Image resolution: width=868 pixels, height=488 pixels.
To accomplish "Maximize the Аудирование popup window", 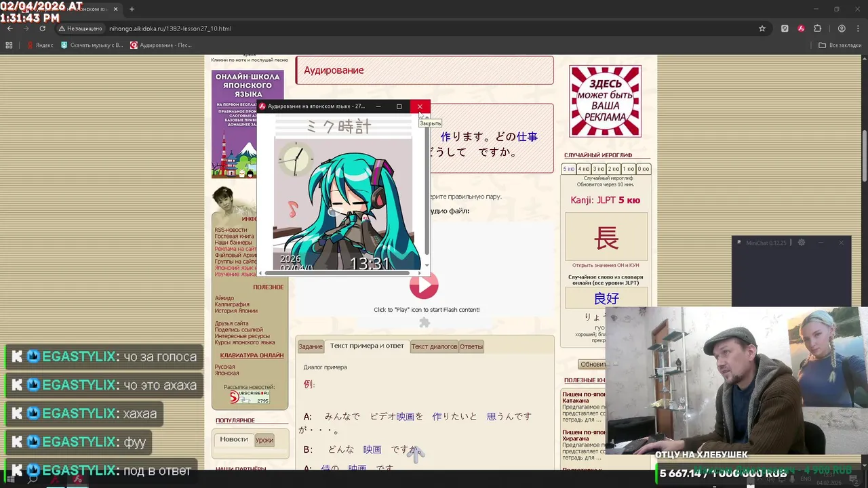I will click(399, 106).
